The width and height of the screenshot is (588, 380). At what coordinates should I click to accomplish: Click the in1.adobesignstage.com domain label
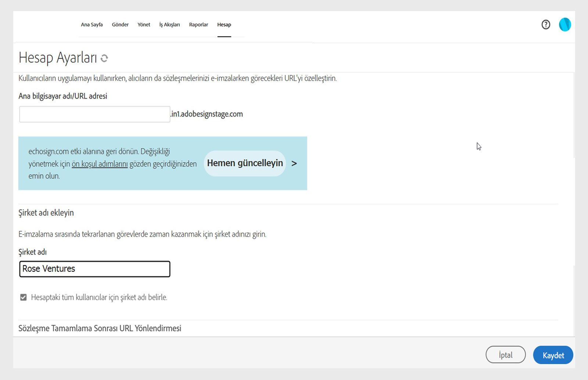click(208, 114)
